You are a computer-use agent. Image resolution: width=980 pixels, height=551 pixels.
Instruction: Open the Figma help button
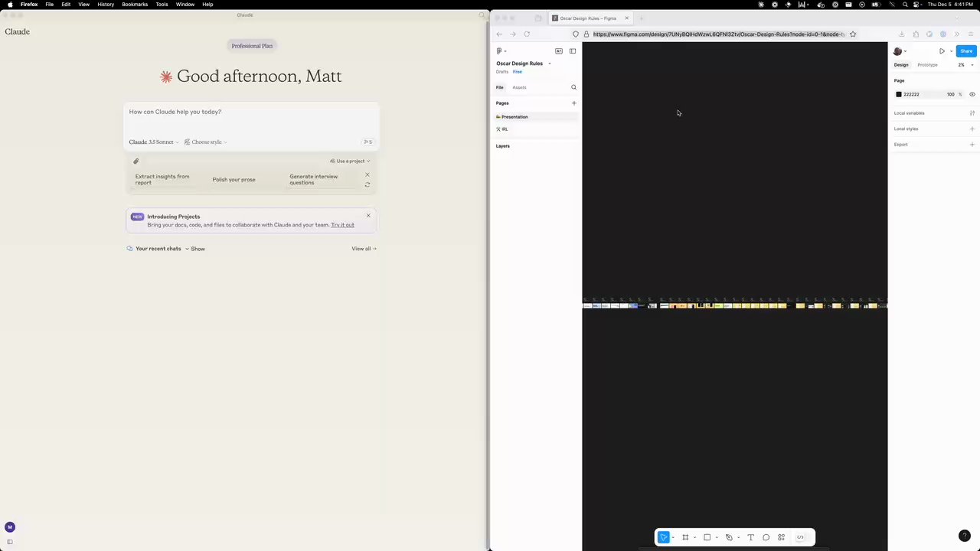point(964,536)
